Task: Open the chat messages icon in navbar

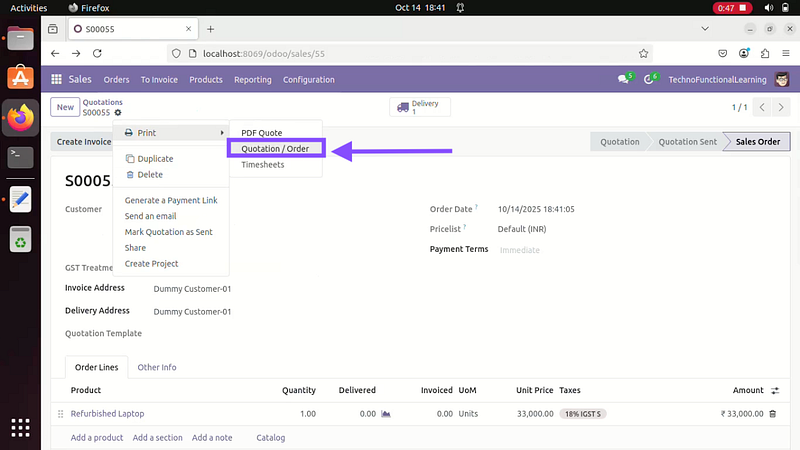Action: click(x=624, y=80)
